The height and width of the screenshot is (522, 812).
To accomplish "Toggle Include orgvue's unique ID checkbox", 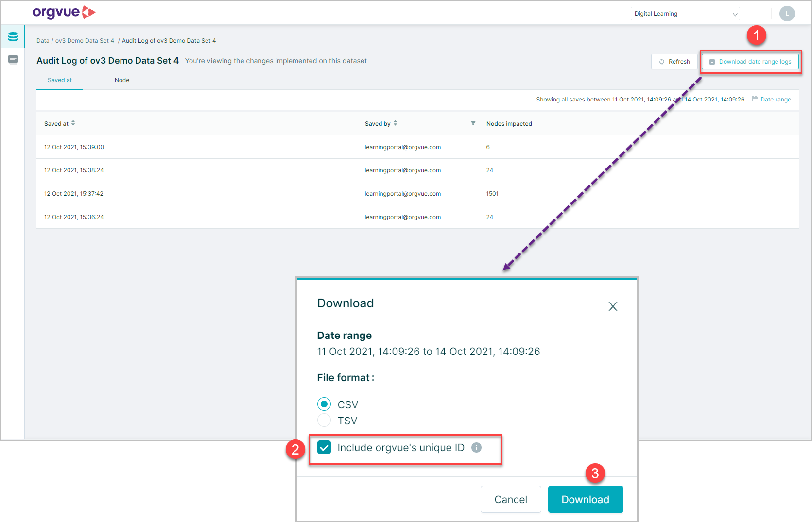I will pos(324,447).
